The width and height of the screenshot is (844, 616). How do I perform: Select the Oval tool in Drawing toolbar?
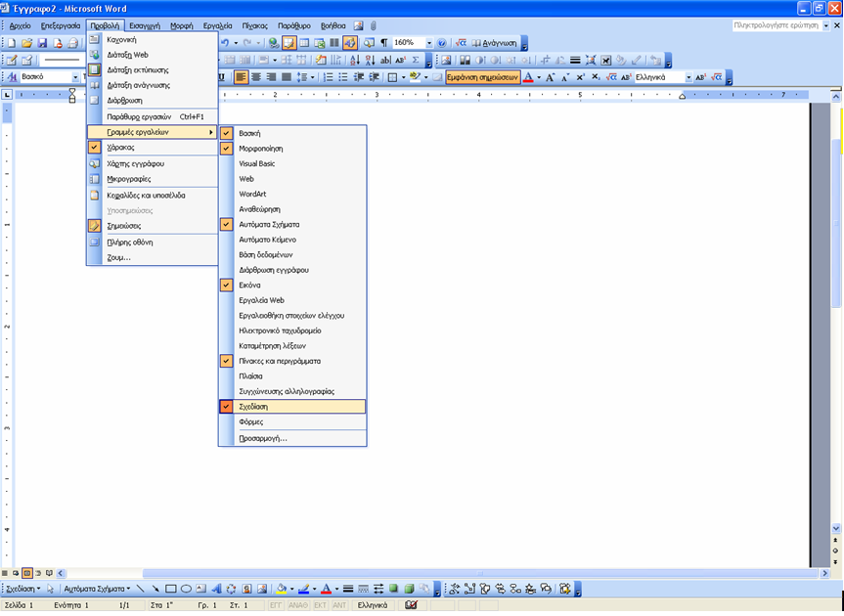186,589
